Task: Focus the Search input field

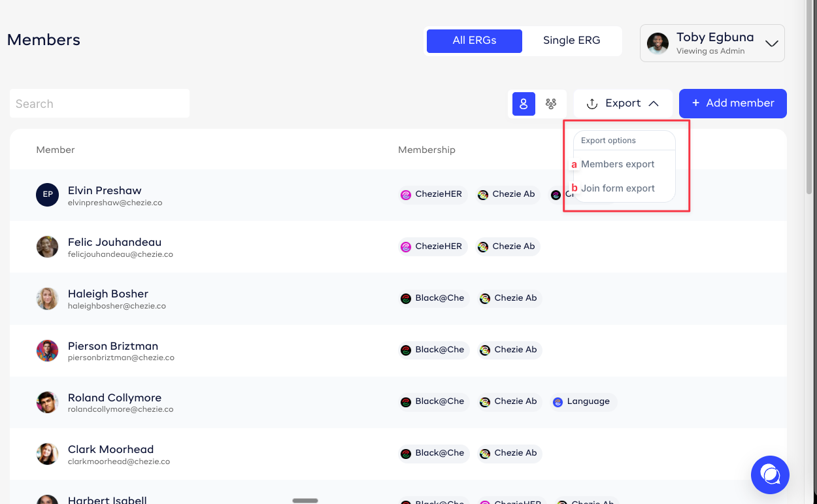Action: pos(99,103)
